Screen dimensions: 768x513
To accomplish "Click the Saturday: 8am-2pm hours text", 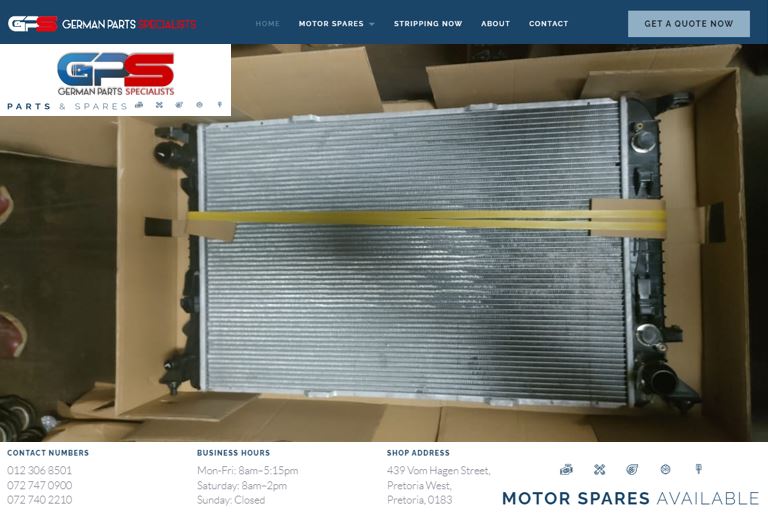I will point(242,485).
